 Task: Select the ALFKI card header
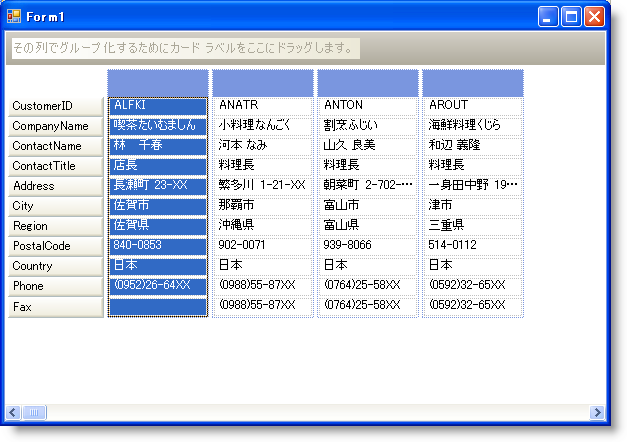(158, 83)
